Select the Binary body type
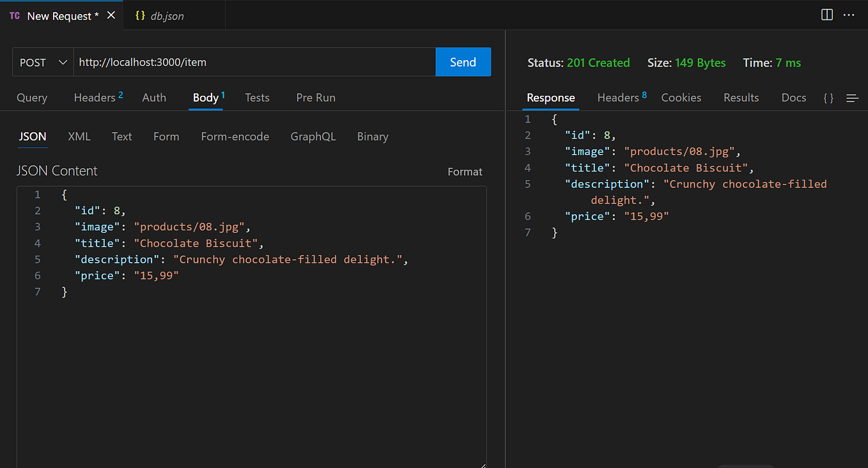 (373, 136)
